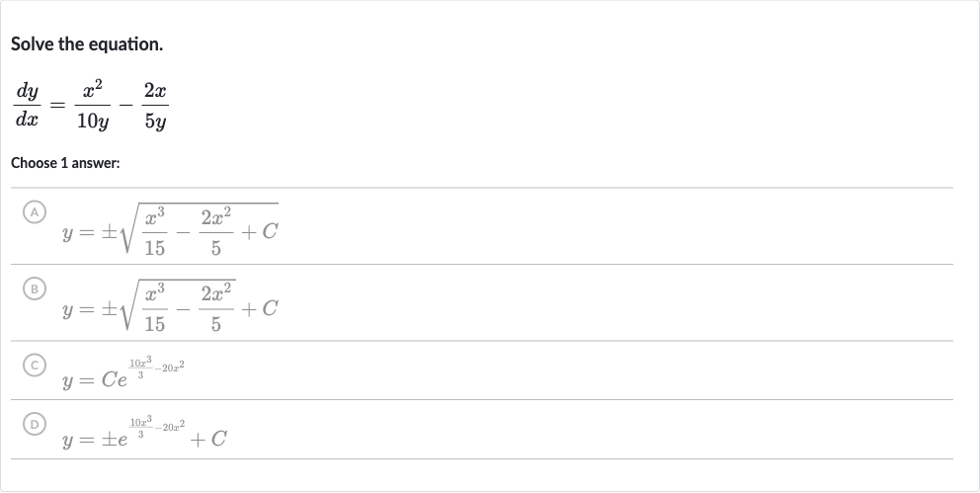980x493 pixels.
Task: Pick the formula with C outside the radical
Action: (x=170, y=305)
